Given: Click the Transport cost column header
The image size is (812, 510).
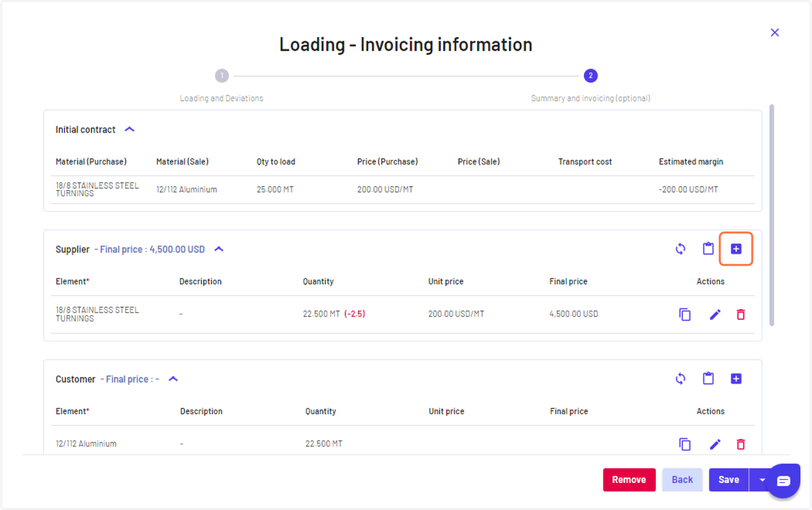Looking at the screenshot, I should (585, 162).
